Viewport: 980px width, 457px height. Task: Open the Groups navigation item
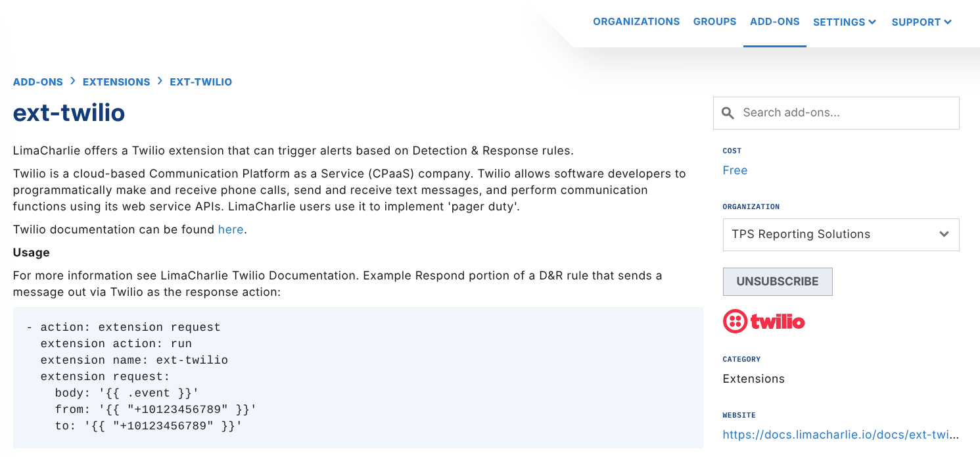(714, 22)
